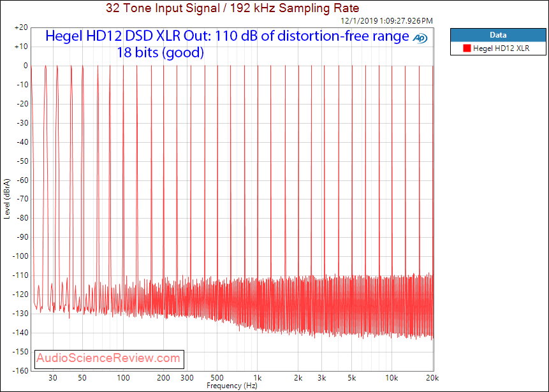Click the "-50" level axis tick
This screenshot has width=549, height=392.
pyautogui.click(x=21, y=161)
